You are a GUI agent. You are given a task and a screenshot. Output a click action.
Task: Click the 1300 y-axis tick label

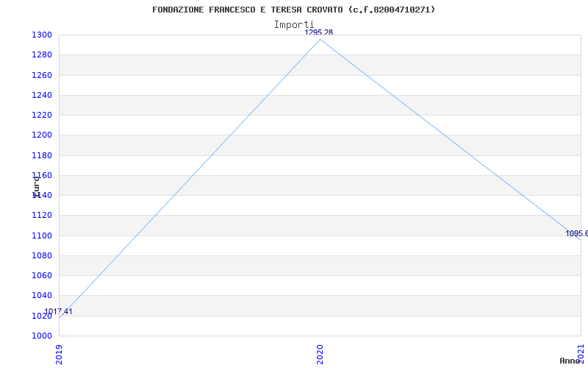pyautogui.click(x=42, y=35)
